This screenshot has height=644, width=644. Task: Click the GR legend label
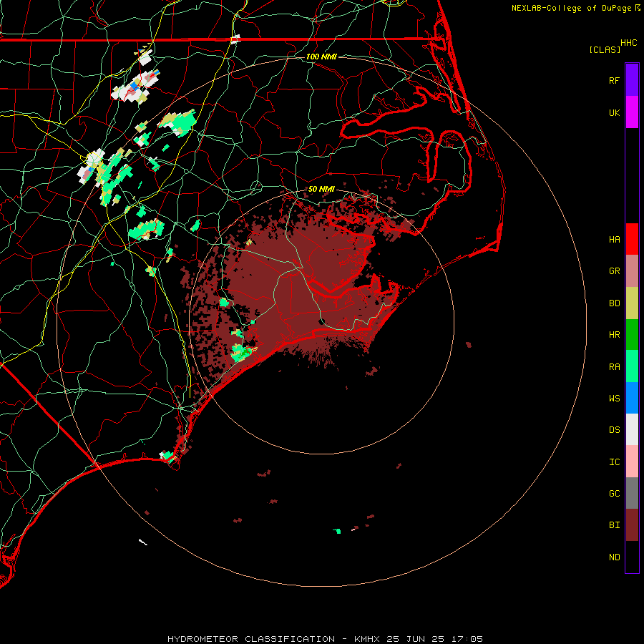click(614, 271)
